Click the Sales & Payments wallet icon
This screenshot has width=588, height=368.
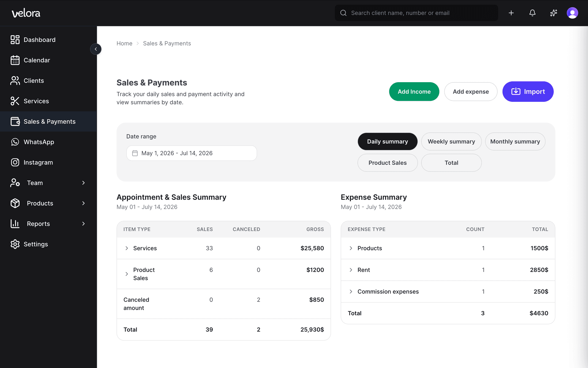tap(15, 121)
